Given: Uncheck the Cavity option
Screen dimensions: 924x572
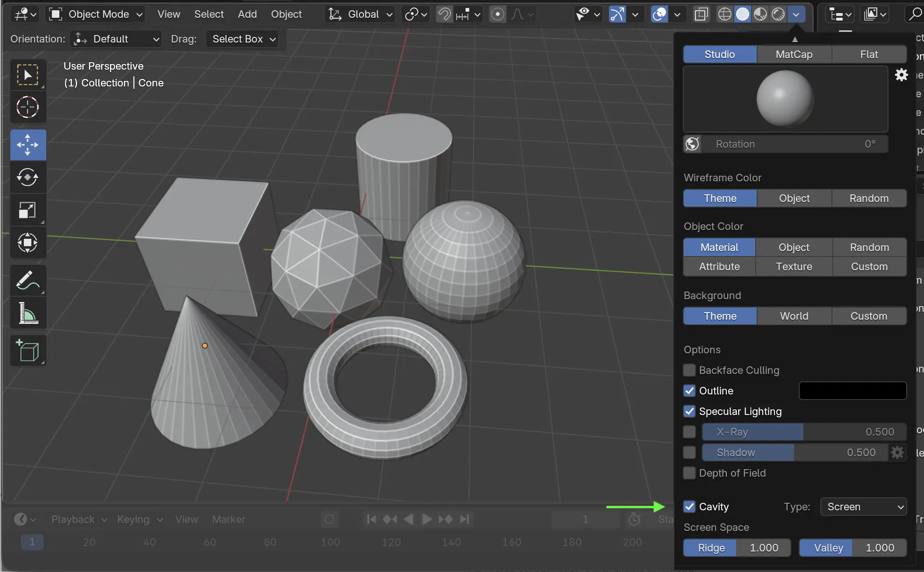Looking at the screenshot, I should (x=689, y=507).
